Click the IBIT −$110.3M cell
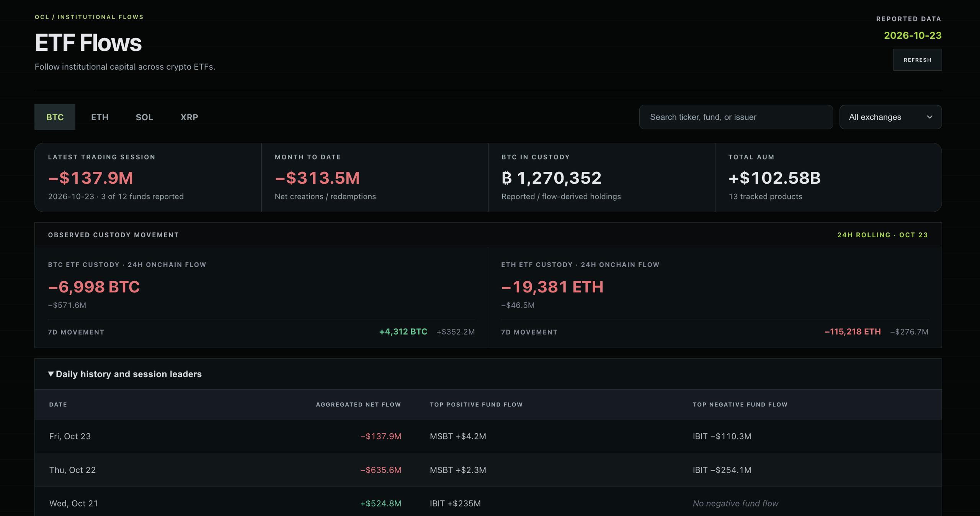 coord(722,436)
